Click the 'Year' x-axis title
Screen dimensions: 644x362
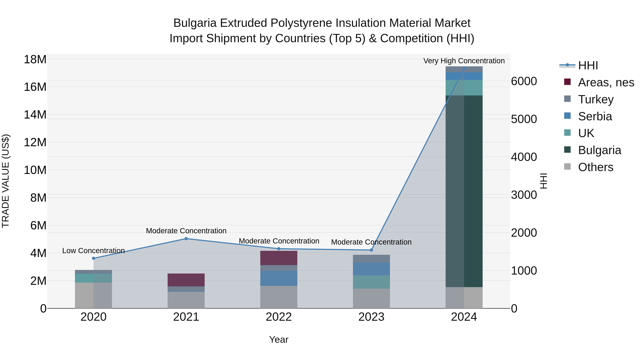tap(279, 339)
